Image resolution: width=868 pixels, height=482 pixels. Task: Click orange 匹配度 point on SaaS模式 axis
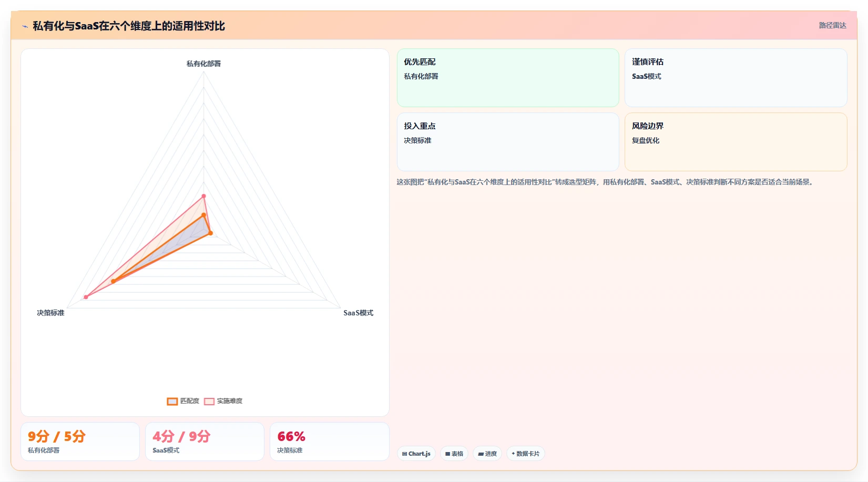pos(211,233)
